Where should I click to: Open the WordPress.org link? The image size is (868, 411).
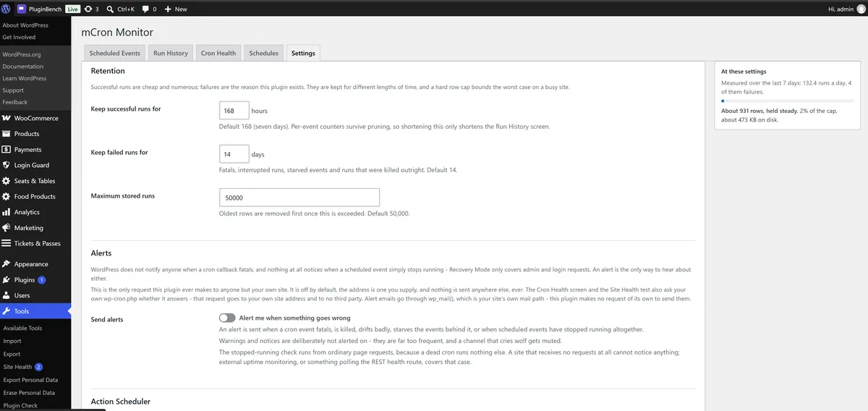[x=22, y=54]
